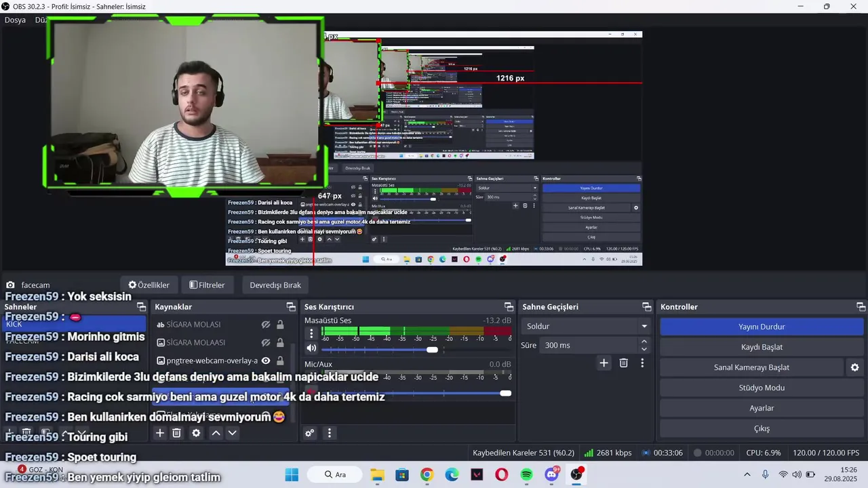Unlock the SİGARA MOLAASI image source
Screen dimensions: 868x488
click(280, 343)
